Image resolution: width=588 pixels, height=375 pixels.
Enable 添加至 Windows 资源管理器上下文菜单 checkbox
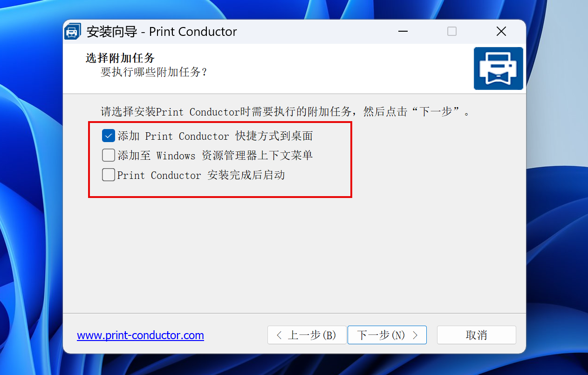[109, 155]
